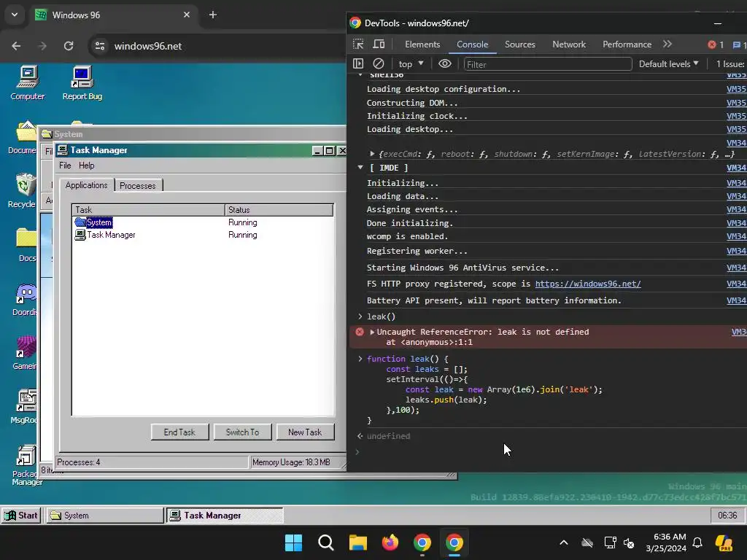Click the New Task button
Screen dimensions: 747x560
tap(305, 432)
